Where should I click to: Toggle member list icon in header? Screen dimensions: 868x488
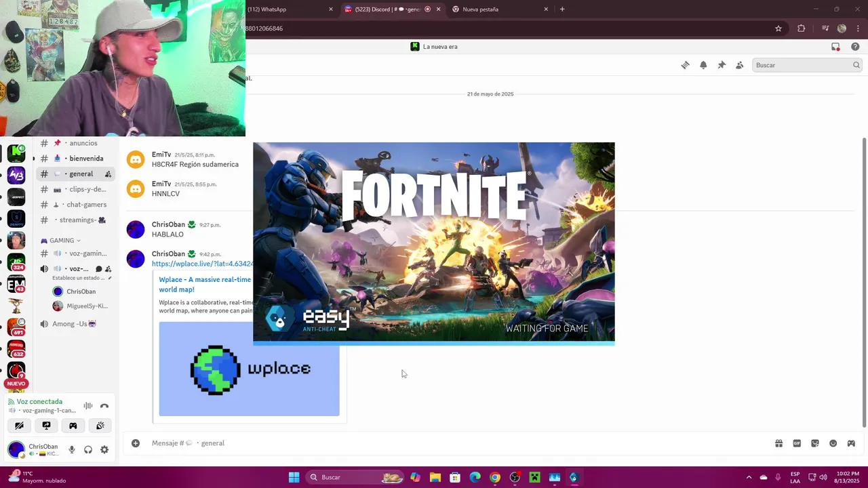740,65
